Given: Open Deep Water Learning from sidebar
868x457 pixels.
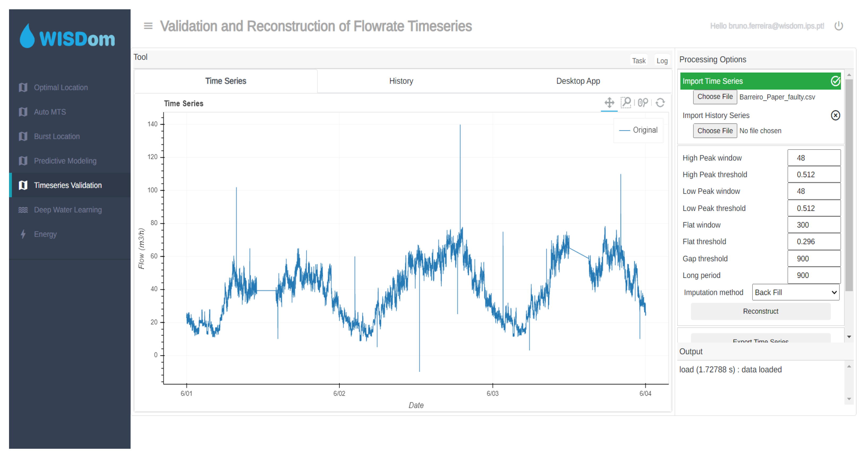Looking at the screenshot, I should (x=67, y=210).
